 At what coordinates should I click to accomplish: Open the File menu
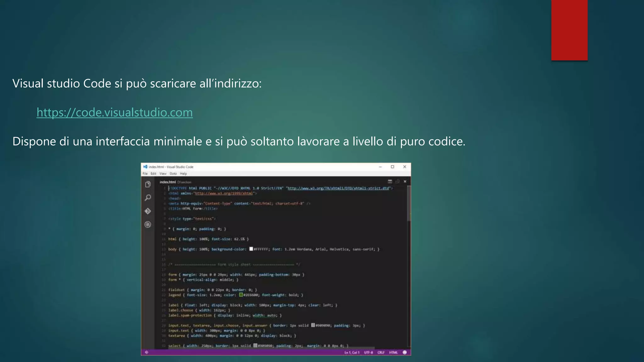[145, 173]
